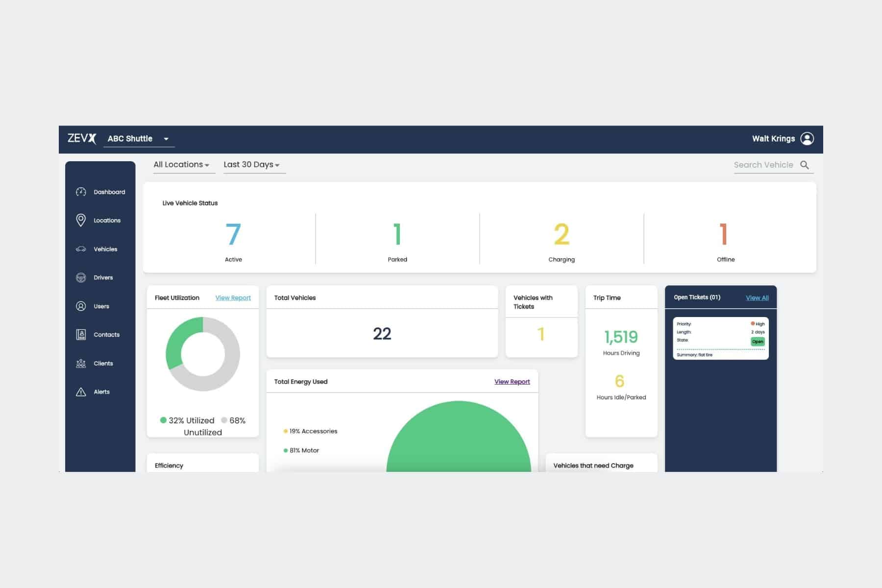The image size is (882, 588).
Task: Open Fleet Utilization View Report link
Action: tap(233, 298)
